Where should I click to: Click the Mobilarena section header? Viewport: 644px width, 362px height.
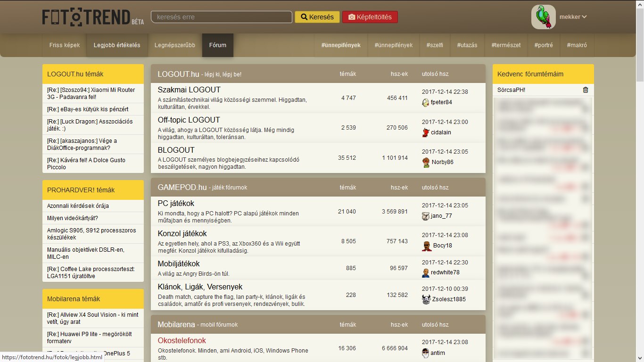176,324
